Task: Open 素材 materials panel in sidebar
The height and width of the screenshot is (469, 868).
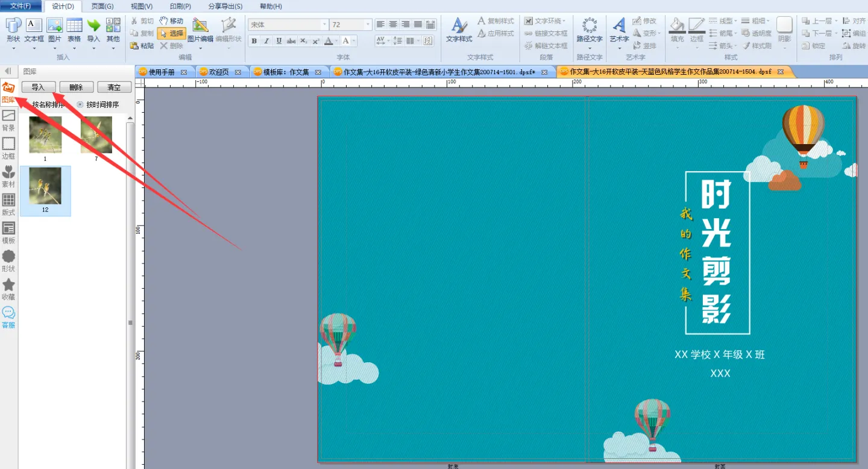Action: point(8,177)
